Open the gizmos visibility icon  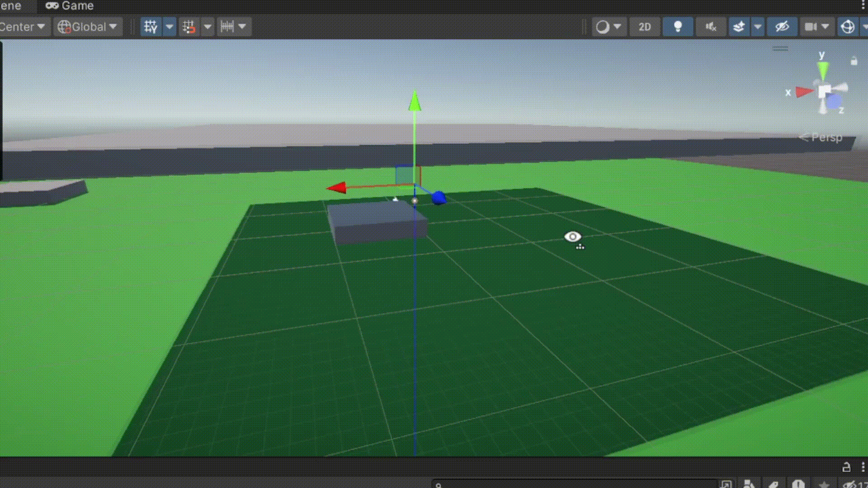(848, 27)
